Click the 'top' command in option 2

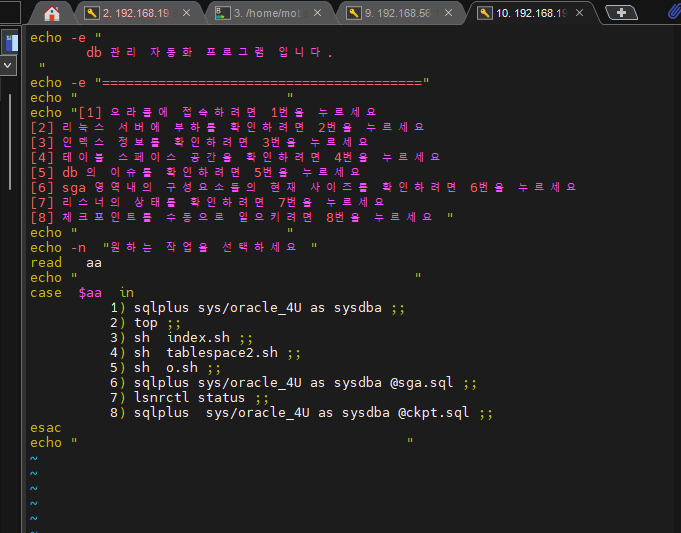click(145, 323)
